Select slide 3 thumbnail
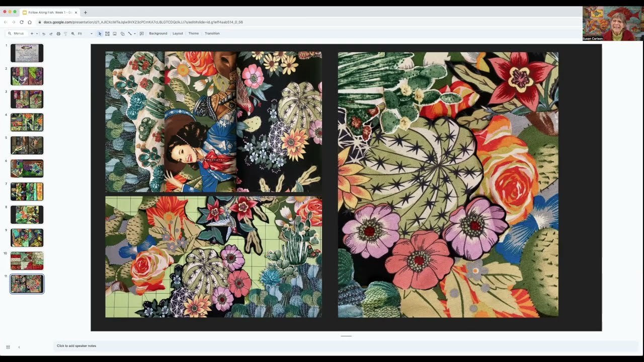Viewport: 644px width, 362px height. (27, 100)
